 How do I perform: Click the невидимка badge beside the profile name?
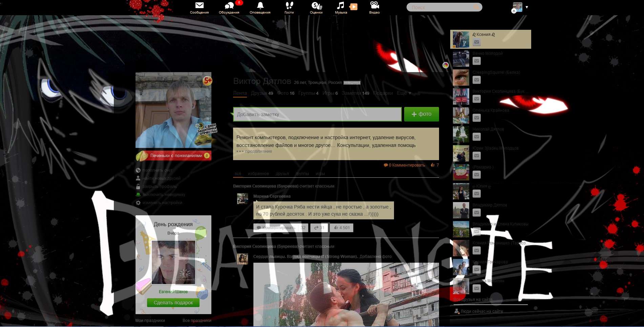pyautogui.click(x=352, y=82)
